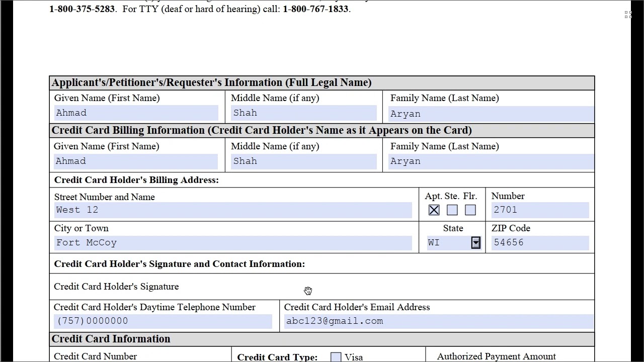Click the Email Address field showing abc123@gmail.com
The image size is (644, 362).
[438, 321]
